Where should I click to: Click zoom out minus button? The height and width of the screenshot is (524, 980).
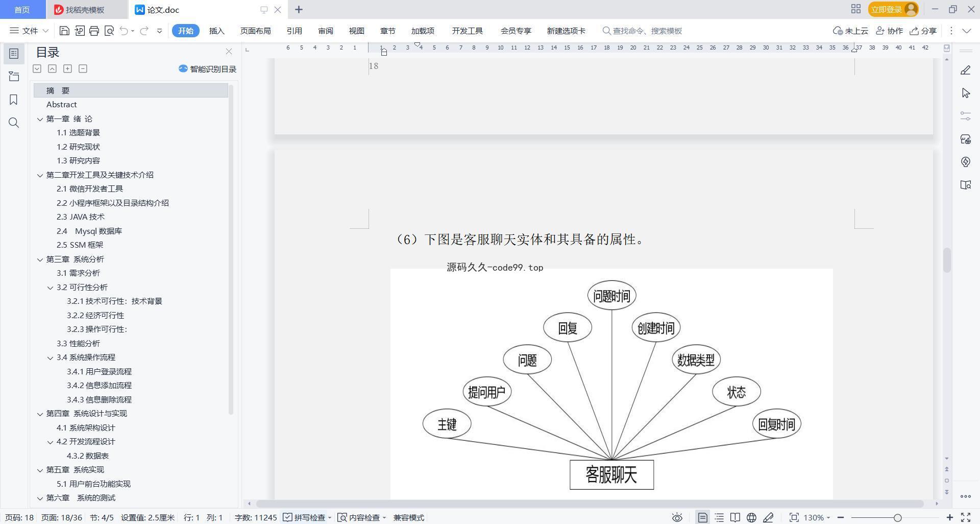tap(841, 517)
